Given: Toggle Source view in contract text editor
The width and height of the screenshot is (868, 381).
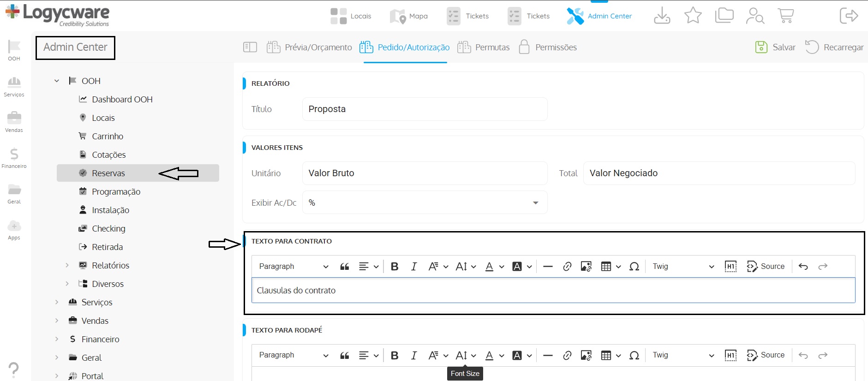Looking at the screenshot, I should click(x=766, y=267).
